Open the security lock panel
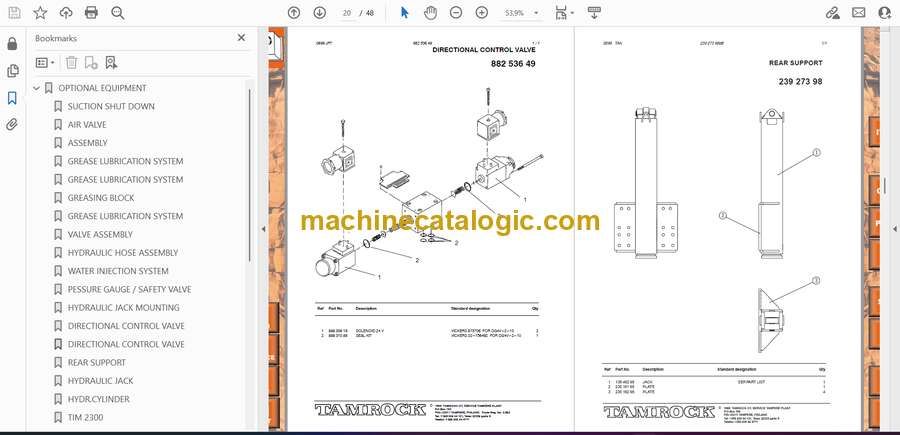This screenshot has height=435, width=900. click(x=12, y=44)
